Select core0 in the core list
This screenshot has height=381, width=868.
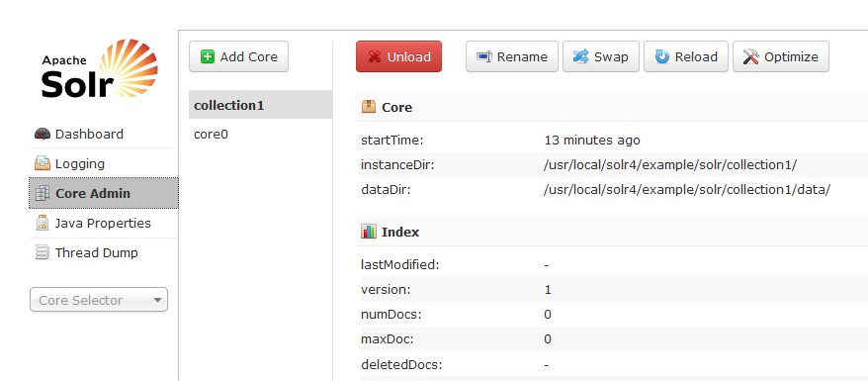[260, 134]
